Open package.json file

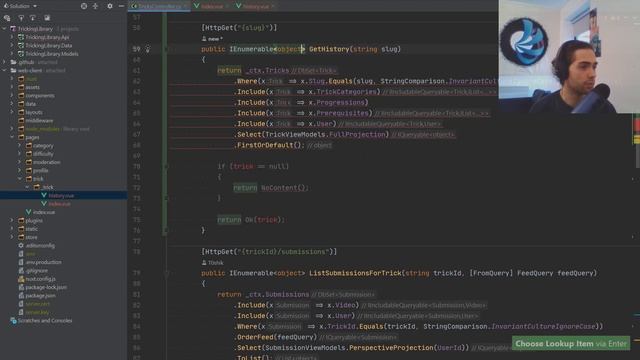tap(37, 296)
